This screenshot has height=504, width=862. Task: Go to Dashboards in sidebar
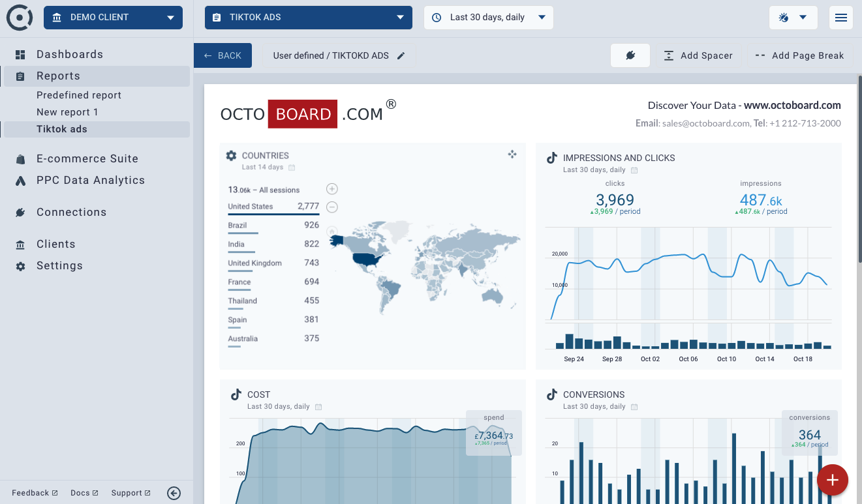[70, 54]
